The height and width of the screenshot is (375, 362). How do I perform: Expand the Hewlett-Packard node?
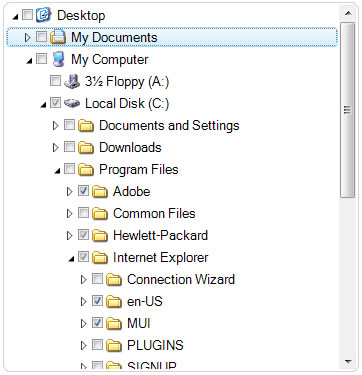(x=69, y=236)
